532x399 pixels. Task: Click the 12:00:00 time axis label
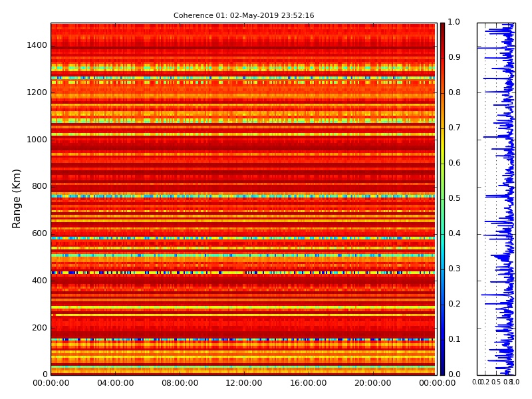coord(244,383)
